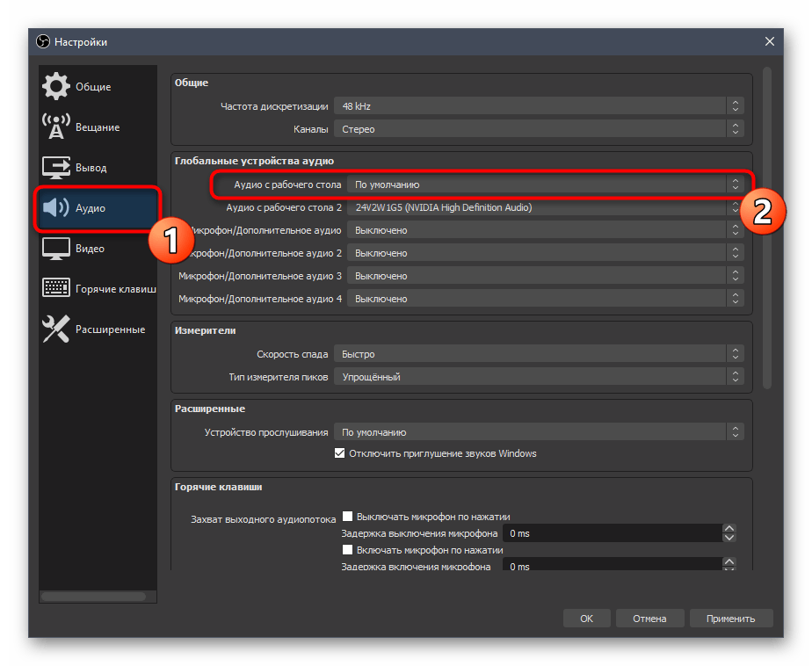Select the Видео settings tab
Screen dimensions: 812x666
click(x=98, y=249)
